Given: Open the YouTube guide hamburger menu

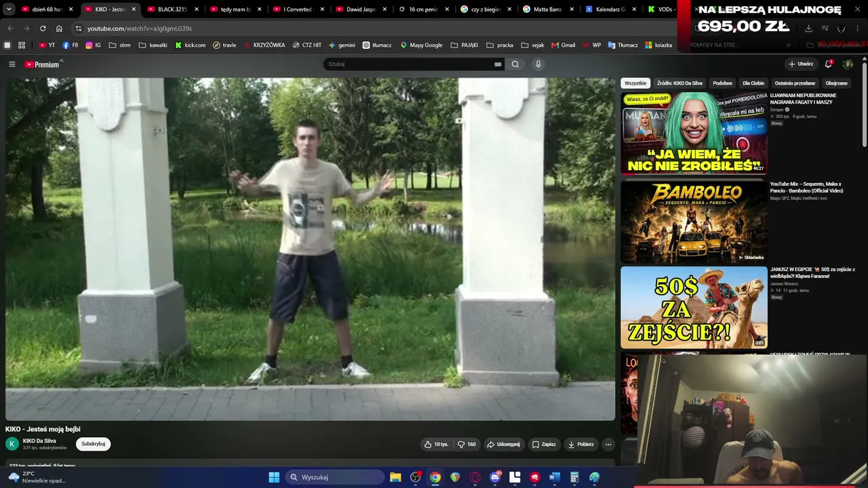Looking at the screenshot, I should [x=12, y=64].
